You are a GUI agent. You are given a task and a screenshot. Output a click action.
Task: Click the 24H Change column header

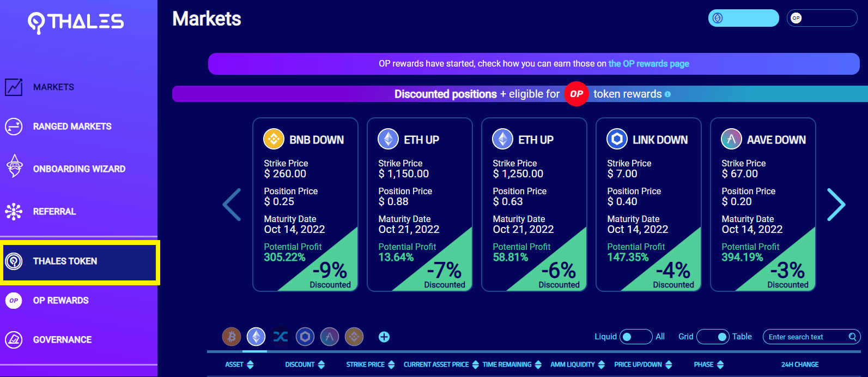click(800, 364)
